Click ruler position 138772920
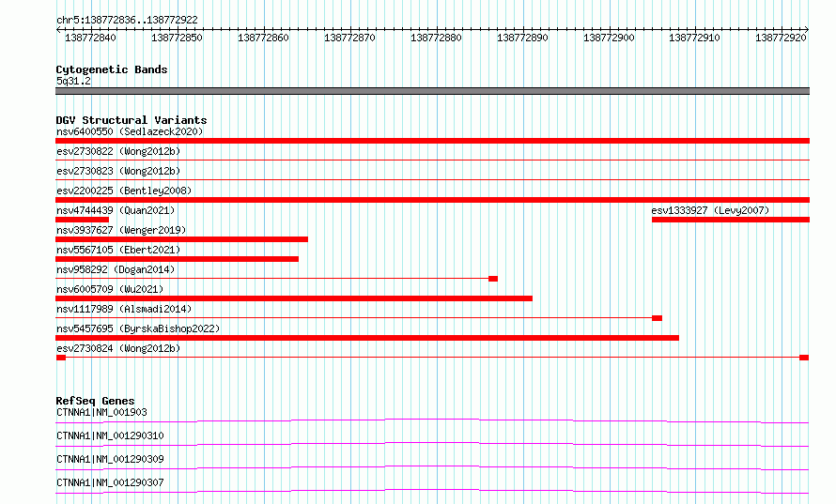 (781, 38)
